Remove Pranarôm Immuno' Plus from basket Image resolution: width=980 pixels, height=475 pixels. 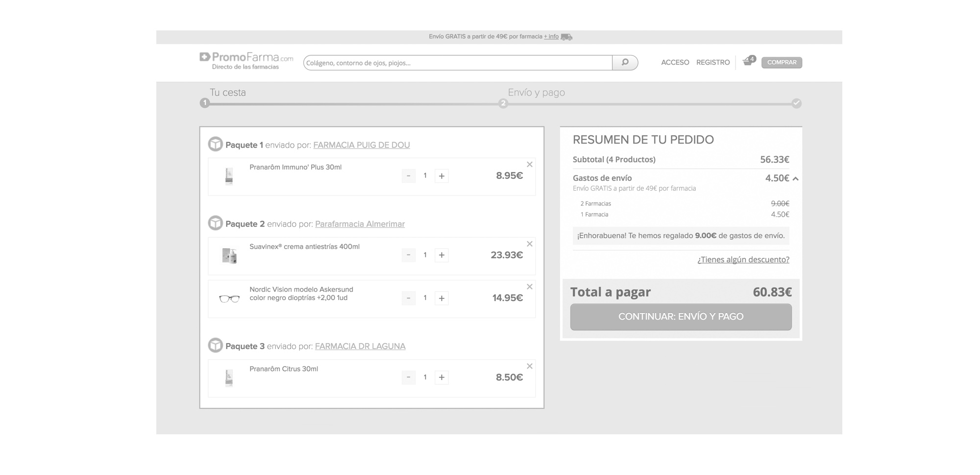529,165
